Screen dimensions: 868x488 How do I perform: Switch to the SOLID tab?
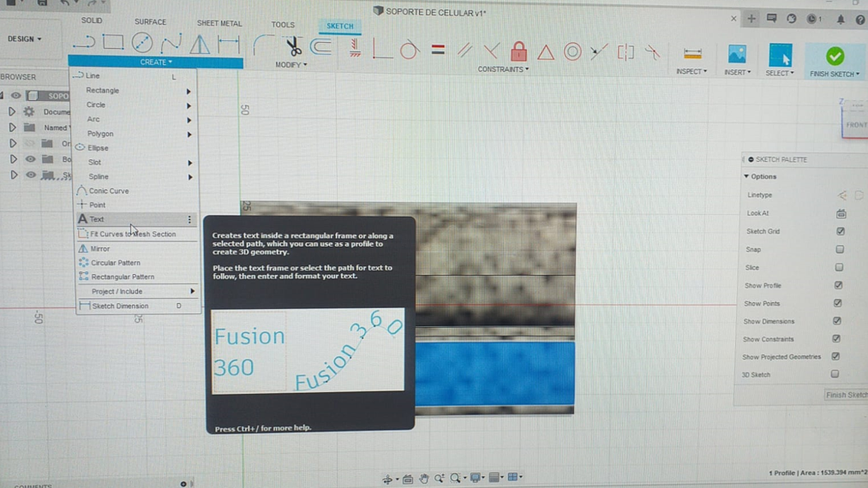coord(92,21)
